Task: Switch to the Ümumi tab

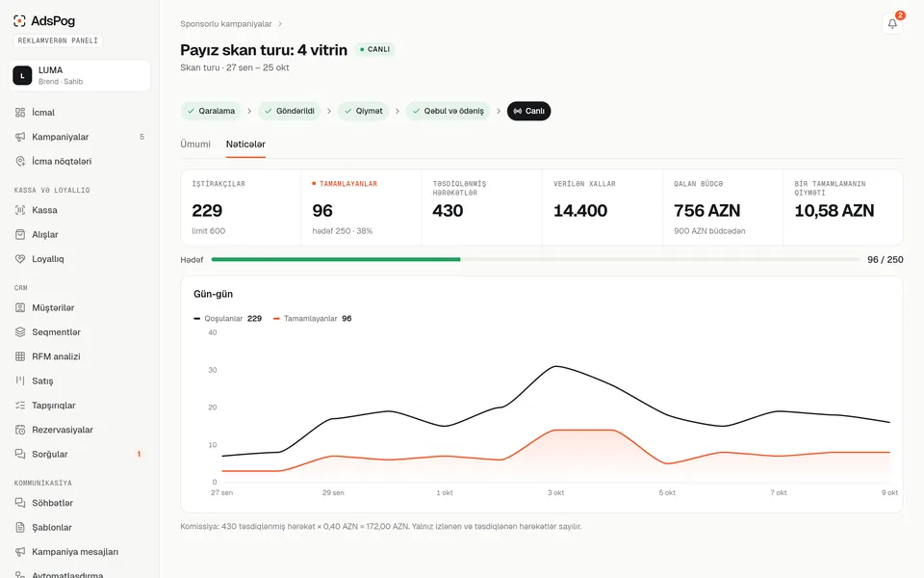Action: [x=195, y=144]
